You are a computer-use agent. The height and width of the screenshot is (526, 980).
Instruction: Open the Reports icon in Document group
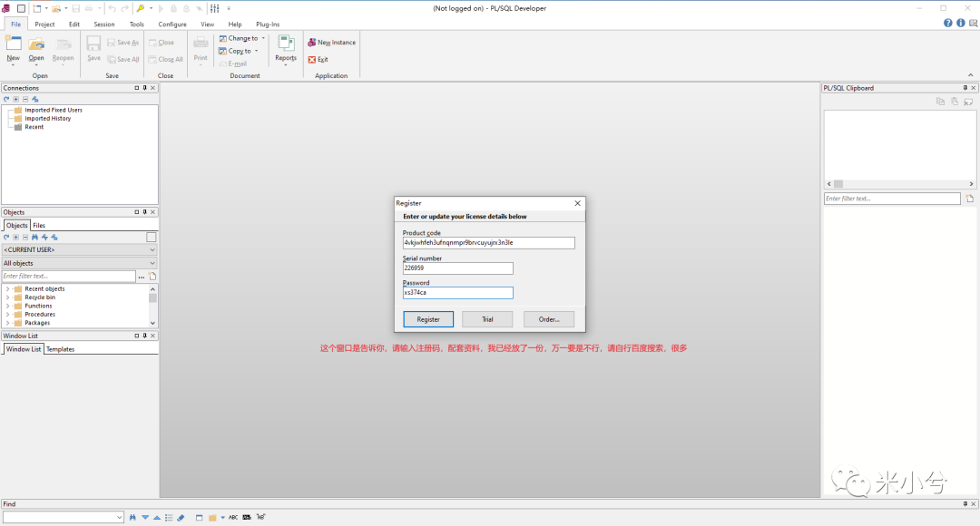[x=286, y=44]
